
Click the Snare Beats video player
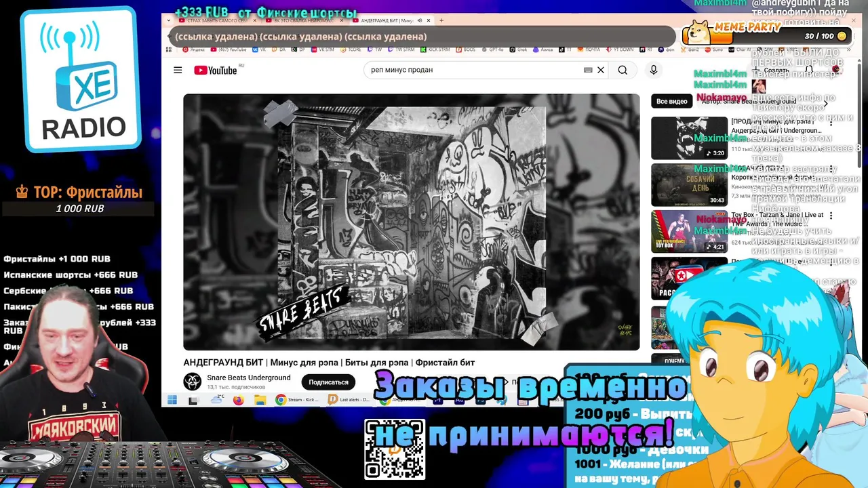point(411,222)
